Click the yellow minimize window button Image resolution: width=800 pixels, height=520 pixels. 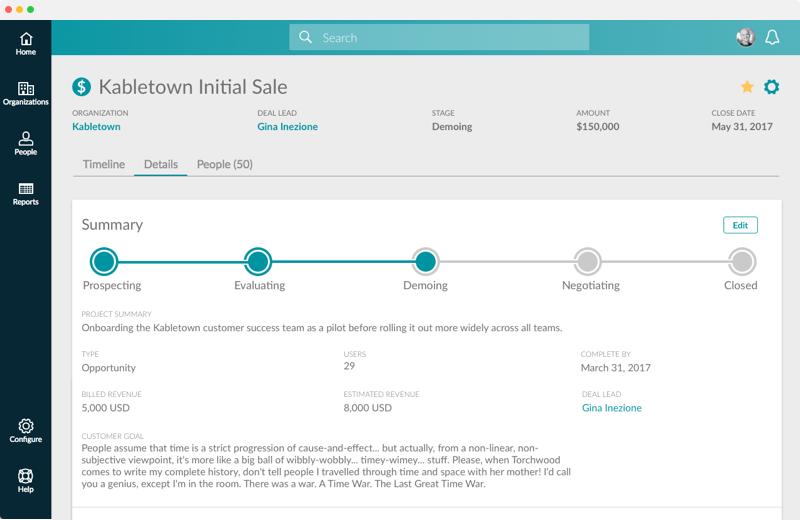19,9
